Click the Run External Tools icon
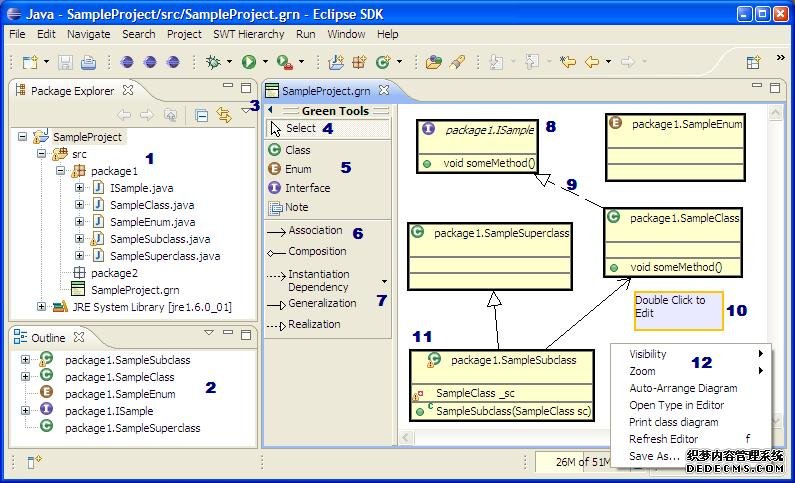The height and width of the screenshot is (483, 795). click(x=285, y=62)
